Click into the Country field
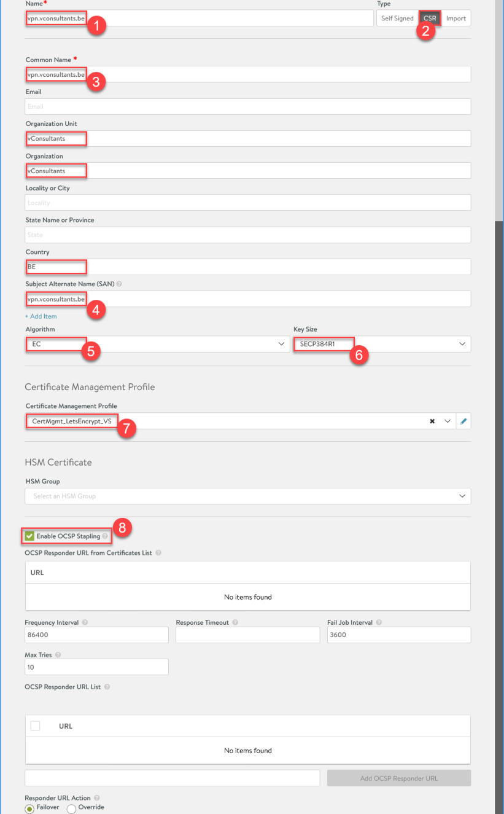Image resolution: width=504 pixels, height=814 pixels. coord(248,267)
